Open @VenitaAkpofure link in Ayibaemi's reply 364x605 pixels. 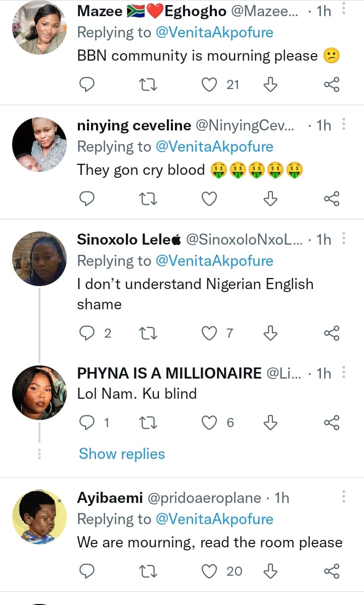coord(215,519)
